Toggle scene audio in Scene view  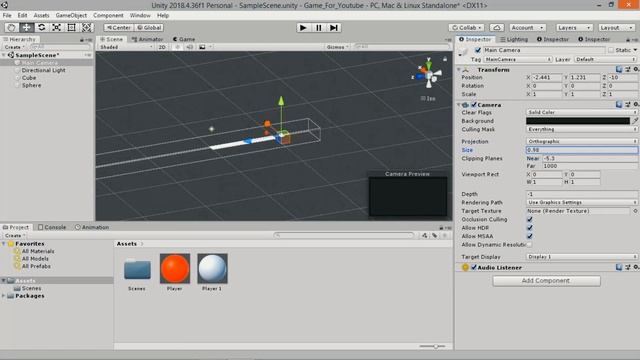click(190, 47)
